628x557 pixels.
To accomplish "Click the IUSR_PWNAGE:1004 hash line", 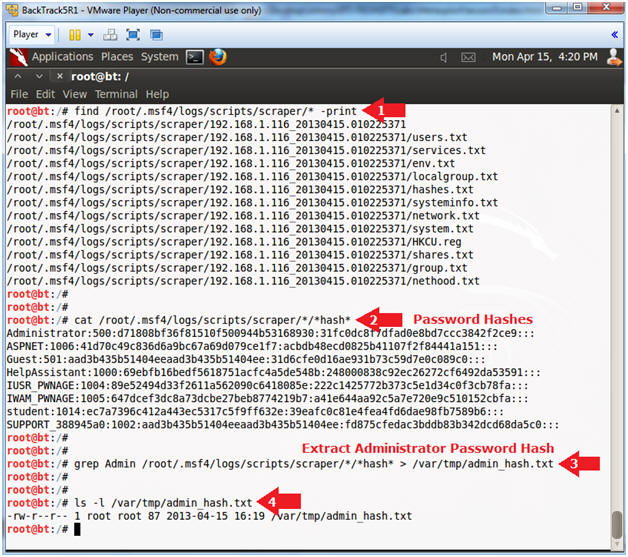I will coord(267,386).
